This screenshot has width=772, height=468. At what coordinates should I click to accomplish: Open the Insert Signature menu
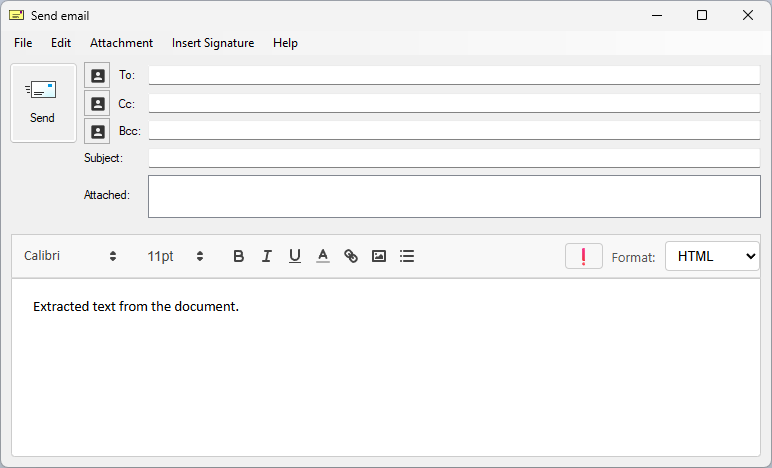[x=213, y=43]
